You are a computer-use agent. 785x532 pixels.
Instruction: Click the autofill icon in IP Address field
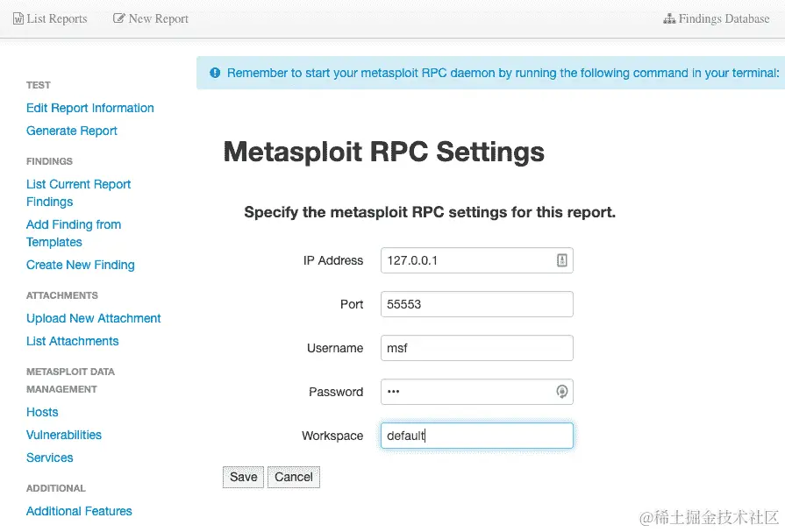(x=561, y=260)
